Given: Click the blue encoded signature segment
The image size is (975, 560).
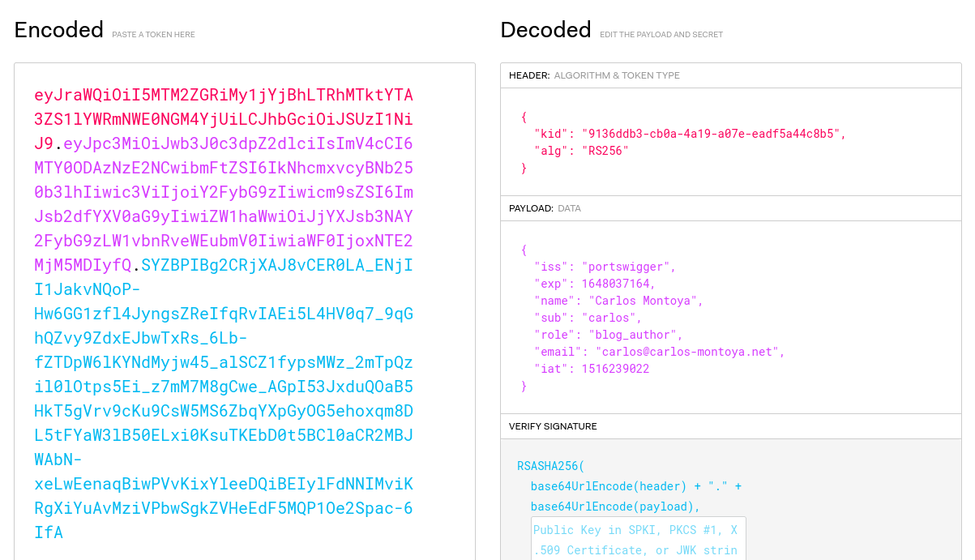Looking at the screenshot, I should pos(224,399).
